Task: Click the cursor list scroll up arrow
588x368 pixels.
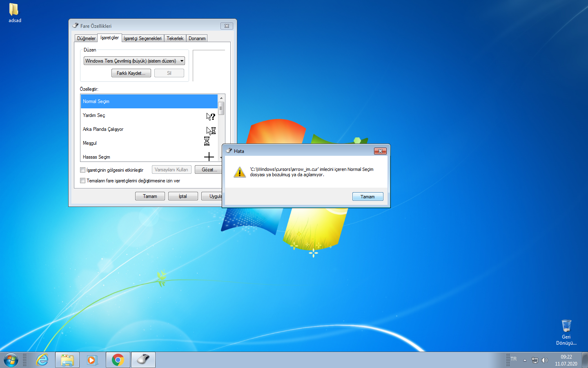Action: click(x=221, y=98)
